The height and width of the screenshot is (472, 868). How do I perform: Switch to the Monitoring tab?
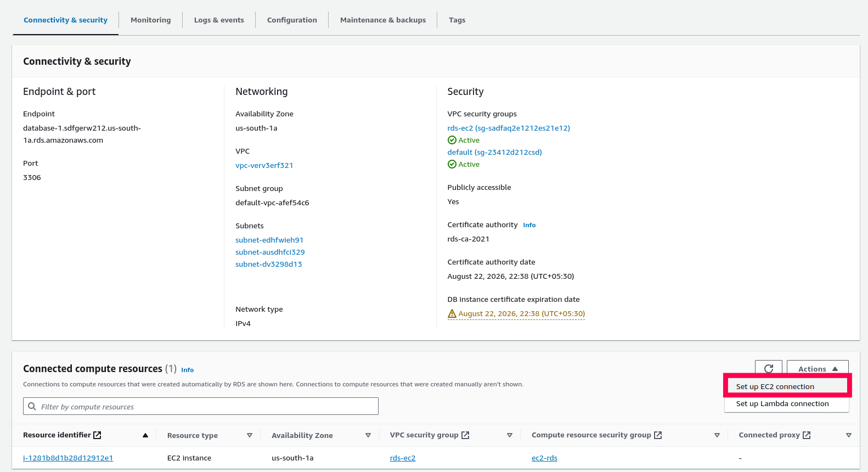(150, 20)
